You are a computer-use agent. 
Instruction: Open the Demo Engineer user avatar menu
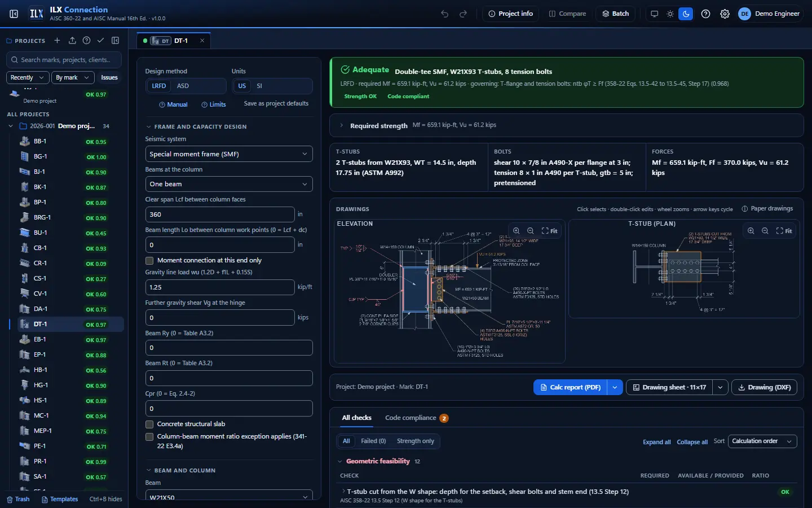tap(744, 14)
